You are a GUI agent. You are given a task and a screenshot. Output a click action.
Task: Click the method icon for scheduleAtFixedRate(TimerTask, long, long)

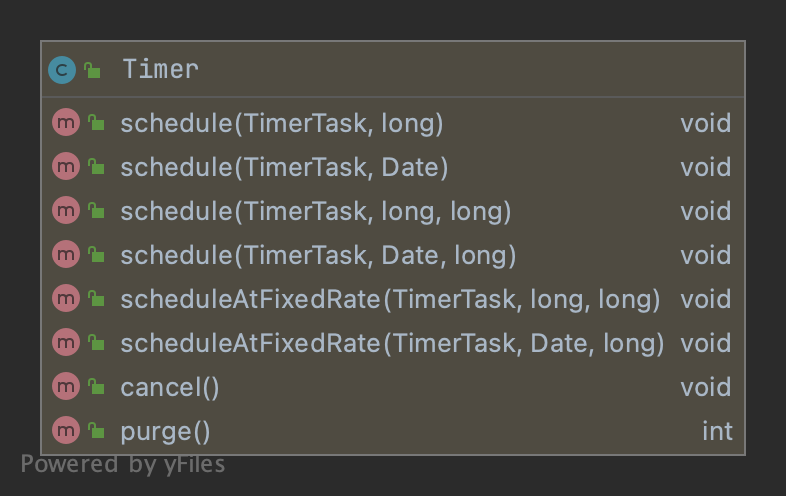65,299
